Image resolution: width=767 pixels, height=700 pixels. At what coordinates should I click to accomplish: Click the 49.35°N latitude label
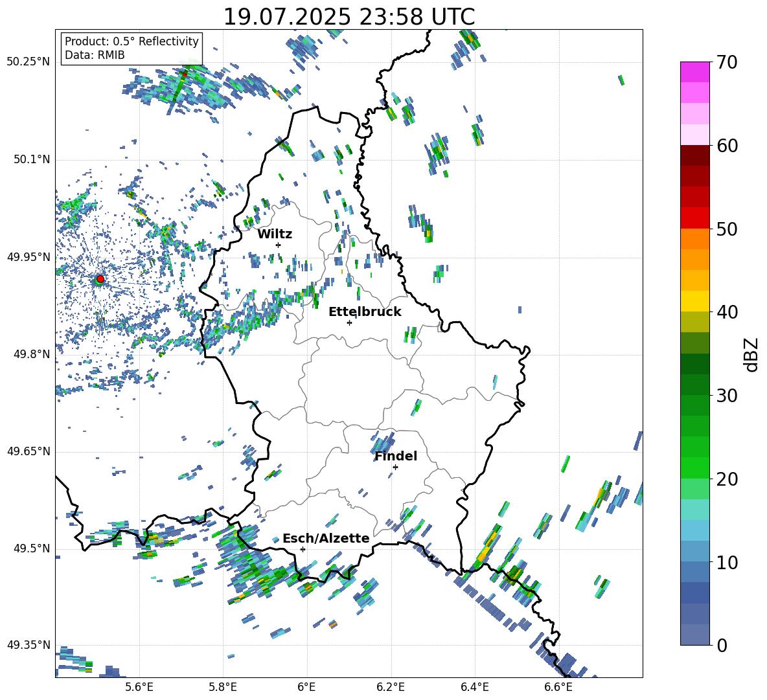pyautogui.click(x=29, y=645)
